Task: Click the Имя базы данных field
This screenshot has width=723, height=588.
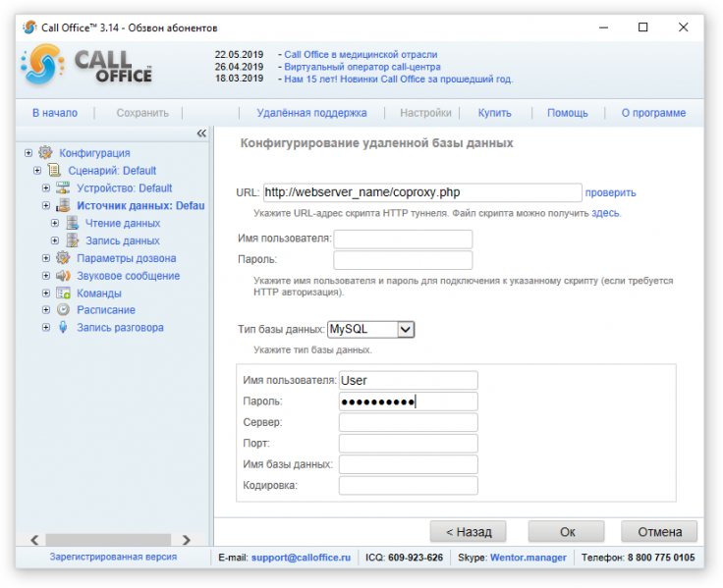Action: point(408,464)
